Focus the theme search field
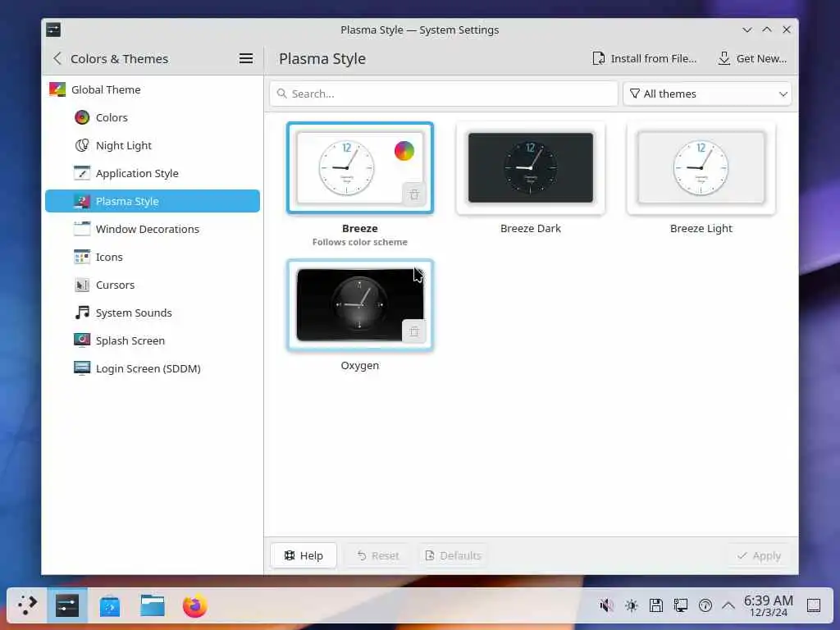Viewport: 840px width, 630px height. pos(444,94)
